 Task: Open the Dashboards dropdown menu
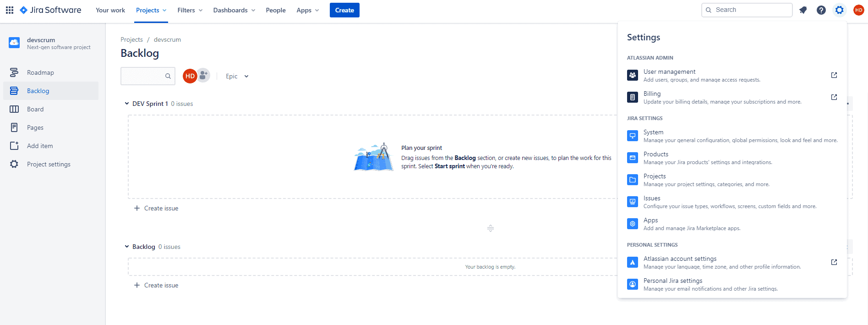(234, 10)
